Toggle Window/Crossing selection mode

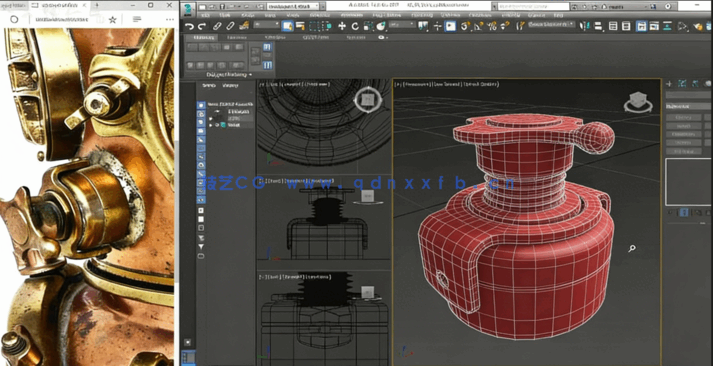pos(327,26)
